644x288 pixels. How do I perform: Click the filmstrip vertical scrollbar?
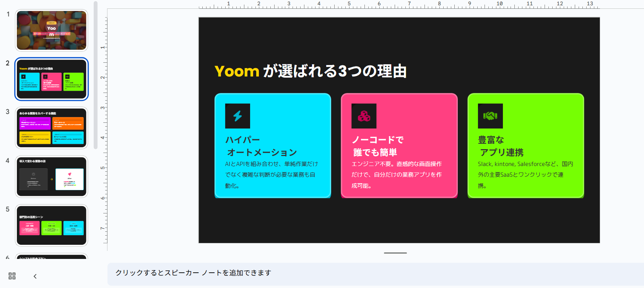[x=96, y=75]
